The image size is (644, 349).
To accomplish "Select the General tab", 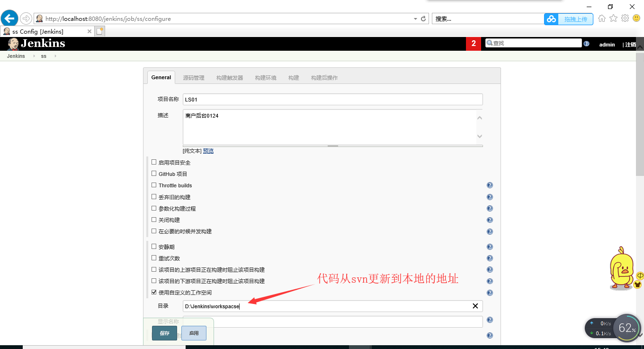I will 161,77.
